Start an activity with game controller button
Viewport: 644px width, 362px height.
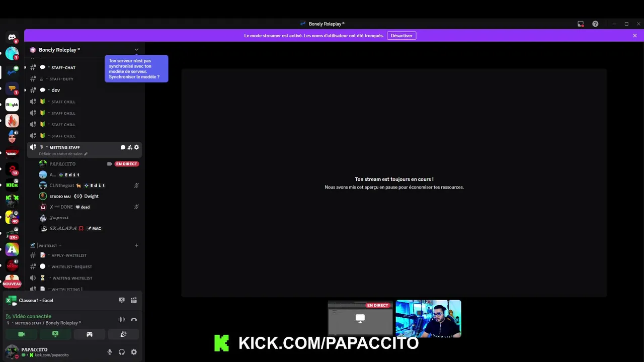tap(90, 334)
